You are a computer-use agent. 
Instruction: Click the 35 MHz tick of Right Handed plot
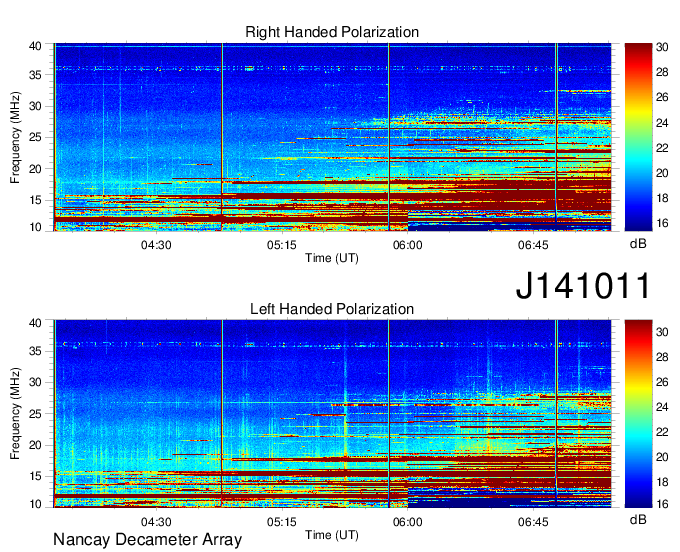pos(36,75)
